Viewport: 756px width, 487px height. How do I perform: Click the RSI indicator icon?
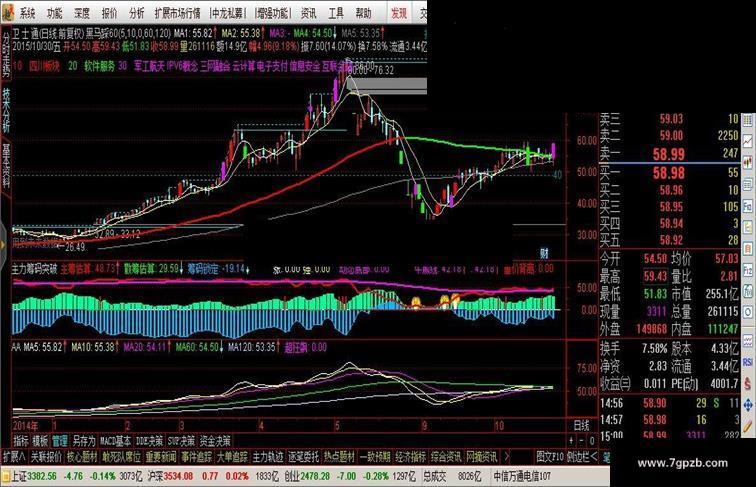[x=748, y=362]
